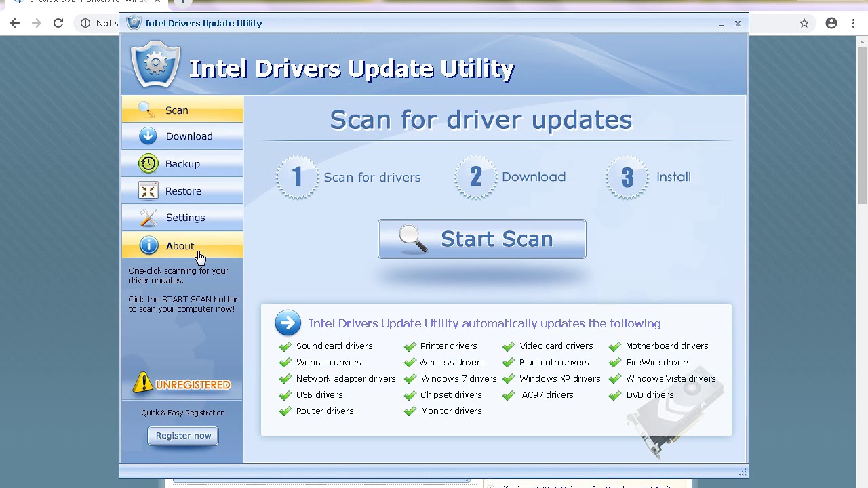Image resolution: width=868 pixels, height=488 pixels.
Task: Click the 'Webcam drivers' text
Action: 328,363
